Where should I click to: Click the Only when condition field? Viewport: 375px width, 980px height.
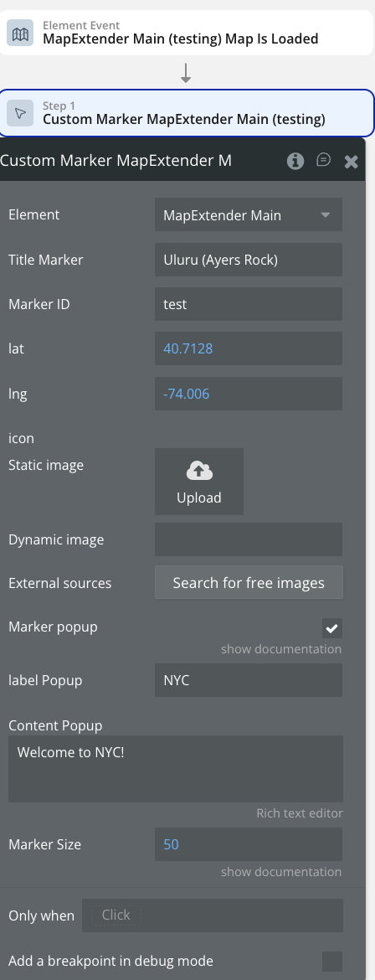click(x=213, y=916)
